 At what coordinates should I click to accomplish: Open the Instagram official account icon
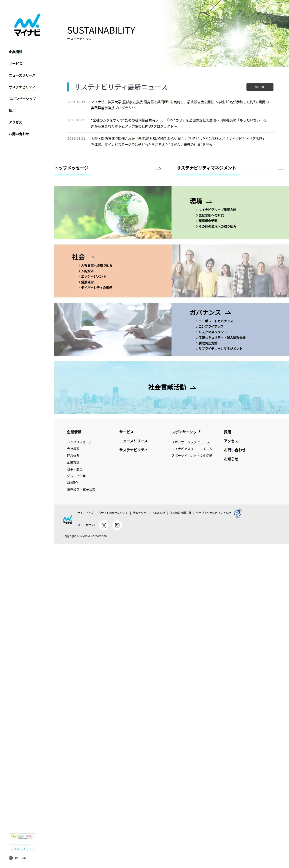(x=117, y=525)
